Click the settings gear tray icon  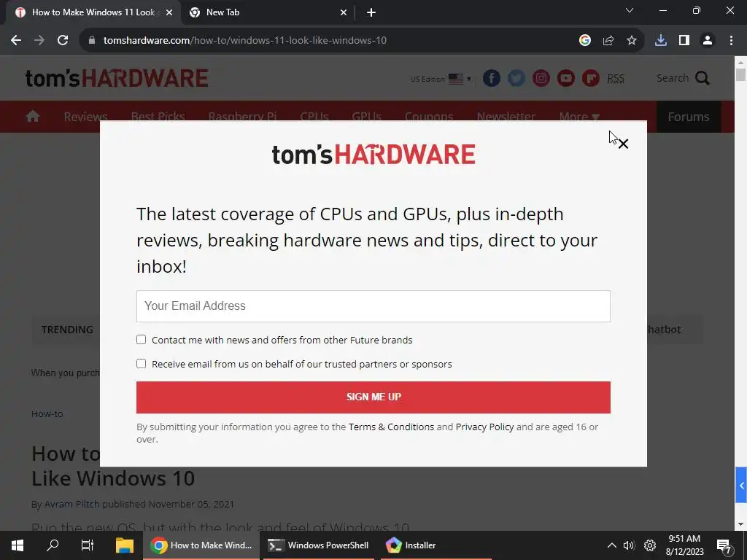point(650,545)
